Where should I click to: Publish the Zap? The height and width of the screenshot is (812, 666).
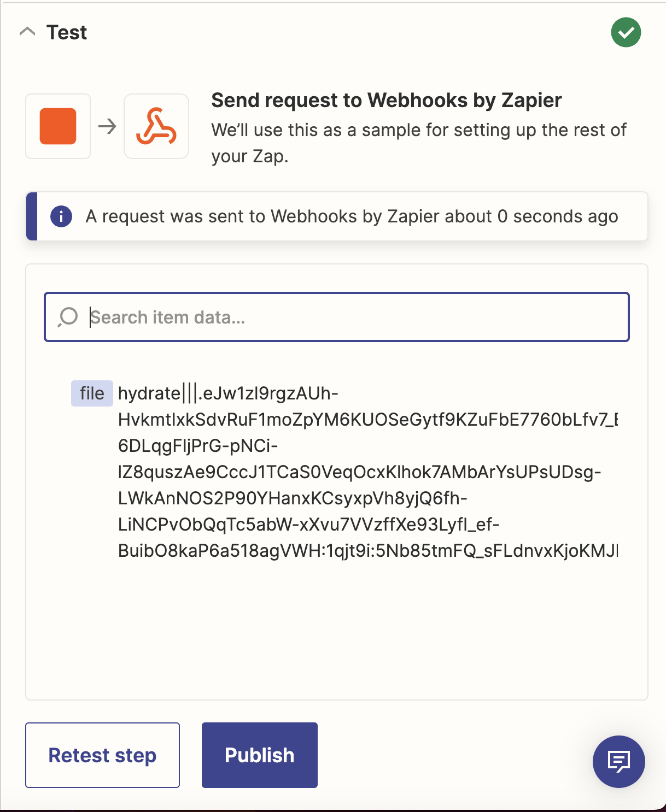pyautogui.click(x=259, y=755)
